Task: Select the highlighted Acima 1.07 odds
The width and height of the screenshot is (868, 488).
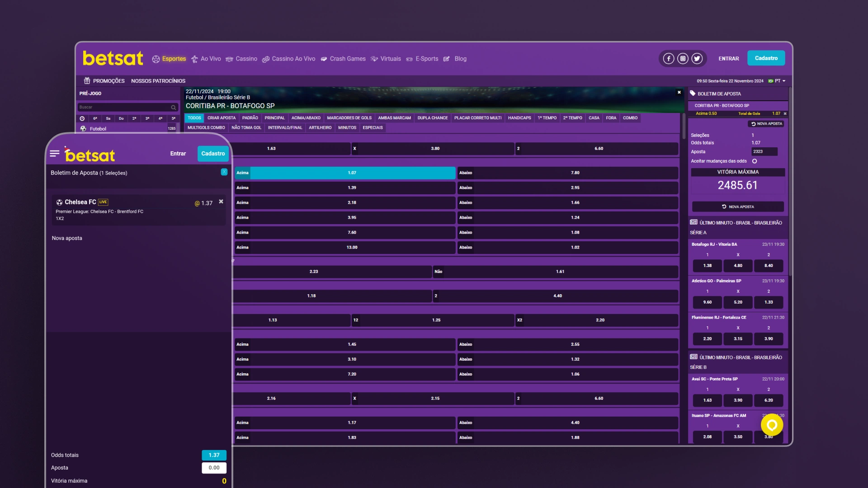Action: coord(344,173)
